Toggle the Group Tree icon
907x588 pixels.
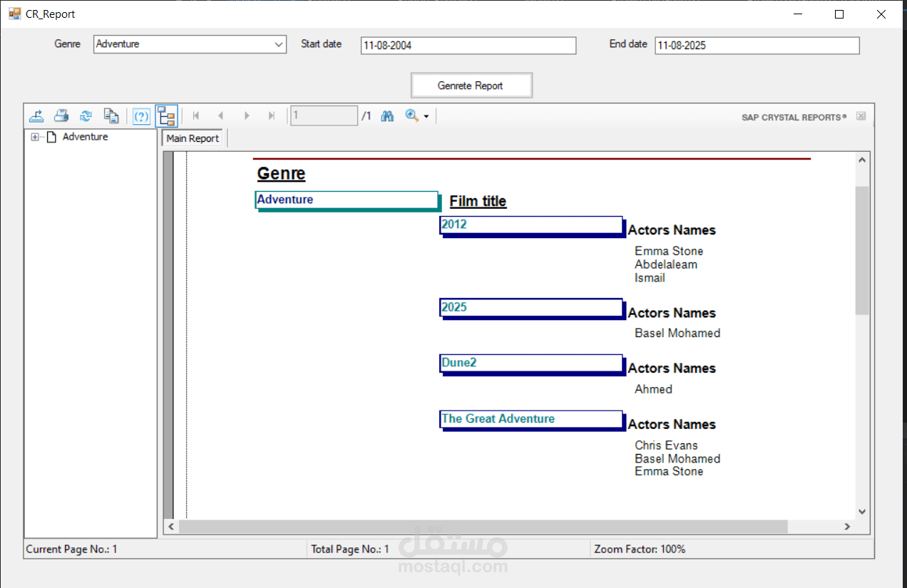[x=166, y=116]
